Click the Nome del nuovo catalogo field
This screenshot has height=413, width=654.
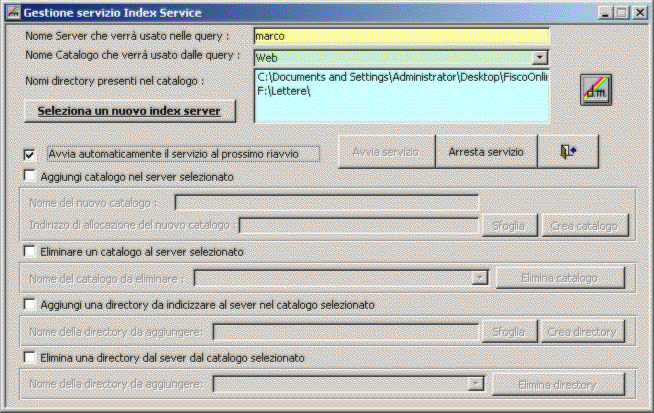pyautogui.click(x=327, y=203)
